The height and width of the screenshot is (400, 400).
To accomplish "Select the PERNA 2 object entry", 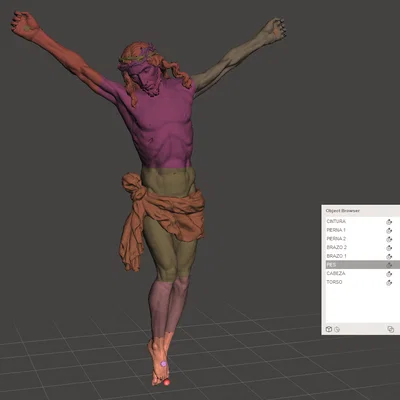I will 362,239.
